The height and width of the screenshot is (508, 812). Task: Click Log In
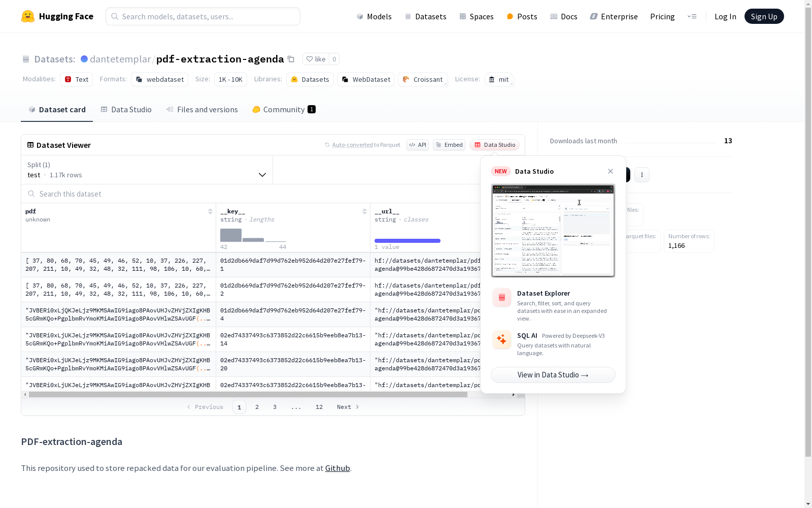tap(725, 16)
